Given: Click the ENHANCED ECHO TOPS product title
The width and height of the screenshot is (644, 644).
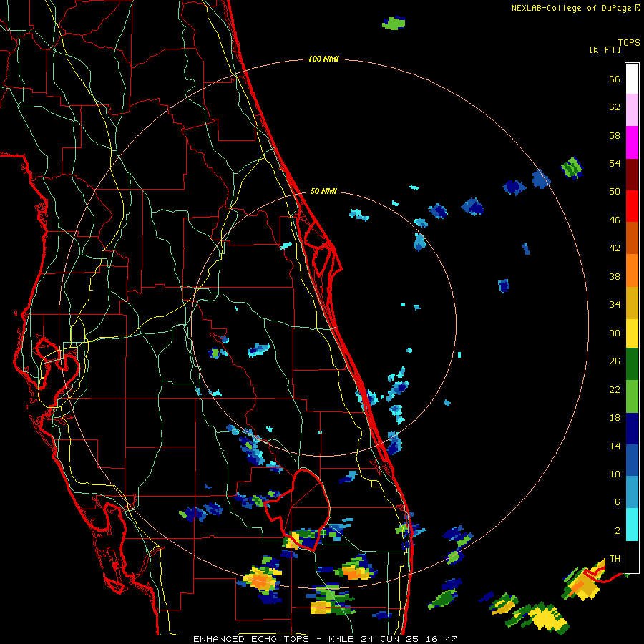Looking at the screenshot, I should [x=250, y=639].
